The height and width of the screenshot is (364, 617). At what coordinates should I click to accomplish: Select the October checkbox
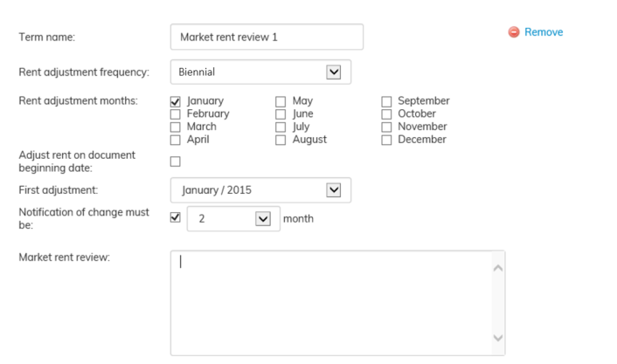pyautogui.click(x=386, y=113)
